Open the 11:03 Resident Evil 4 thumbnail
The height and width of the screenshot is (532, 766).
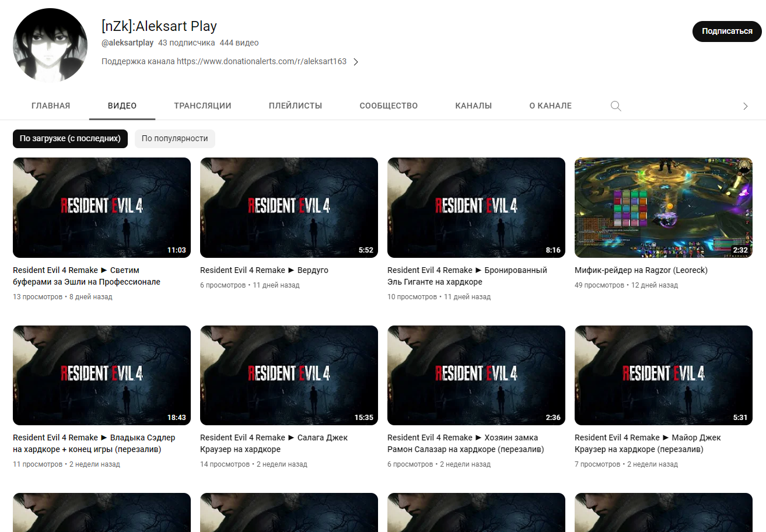point(102,208)
